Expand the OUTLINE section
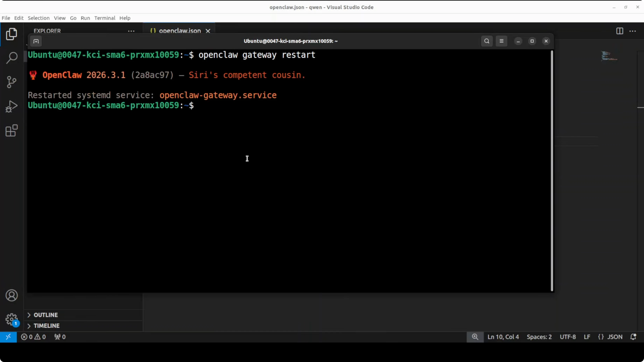 [x=46, y=315]
